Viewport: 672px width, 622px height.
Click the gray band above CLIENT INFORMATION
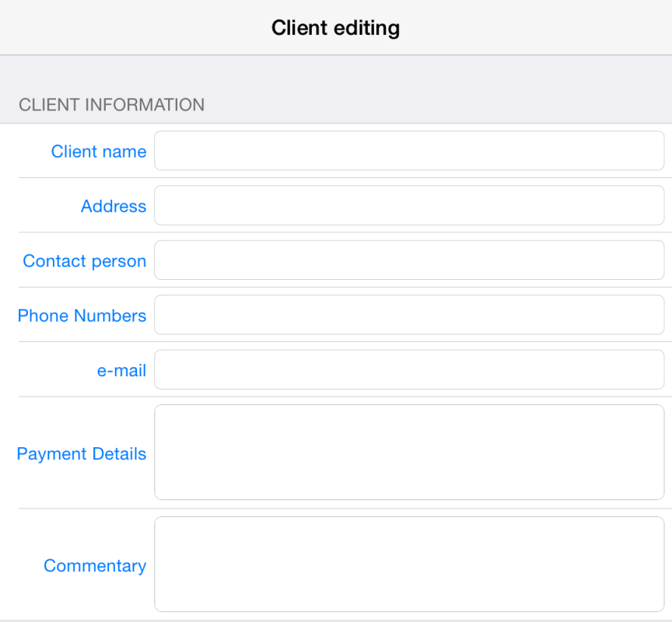point(336,73)
